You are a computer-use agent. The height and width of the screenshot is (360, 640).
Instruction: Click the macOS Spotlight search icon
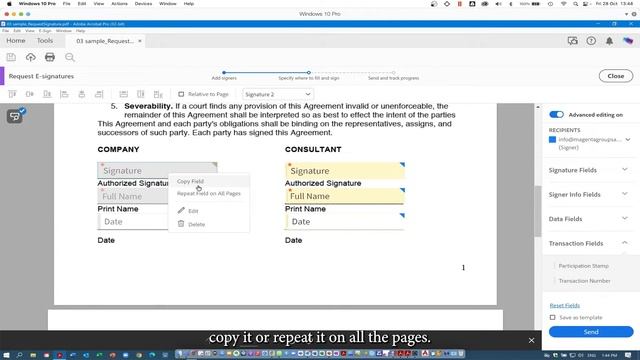575,4
